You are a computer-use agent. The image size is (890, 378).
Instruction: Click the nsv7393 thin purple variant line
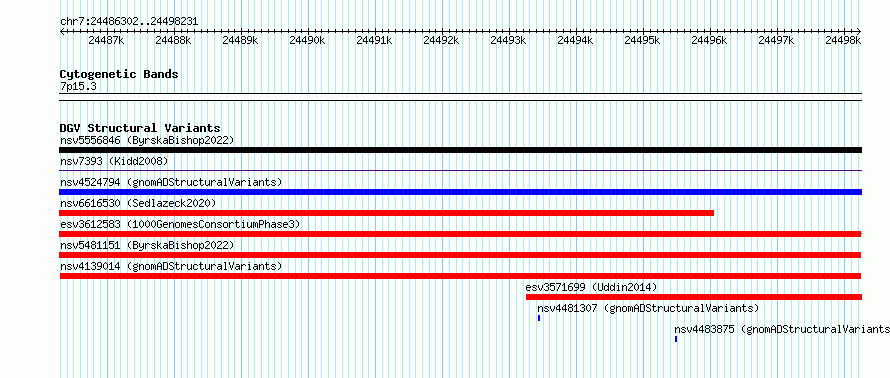pos(460,170)
